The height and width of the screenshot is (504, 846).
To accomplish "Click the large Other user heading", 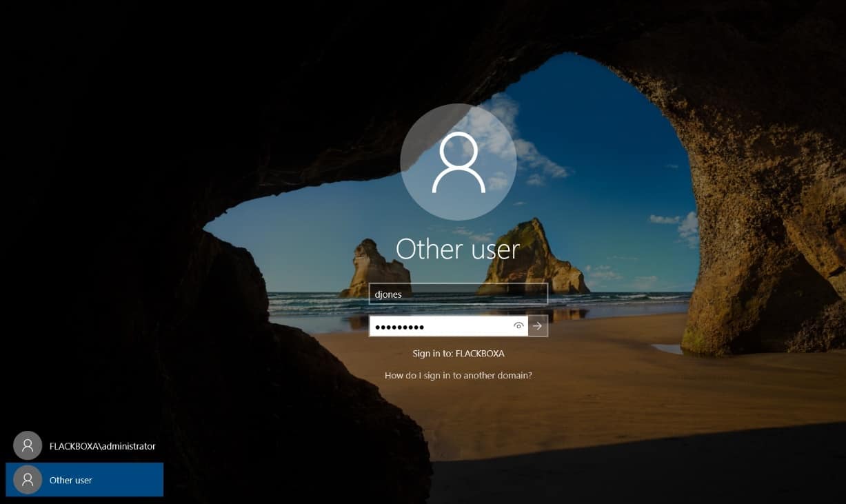I will [x=458, y=249].
